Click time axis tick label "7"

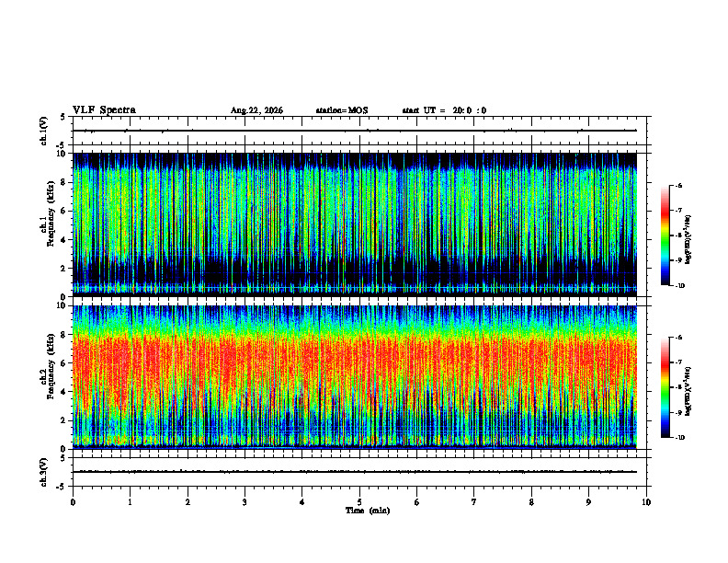(474, 502)
